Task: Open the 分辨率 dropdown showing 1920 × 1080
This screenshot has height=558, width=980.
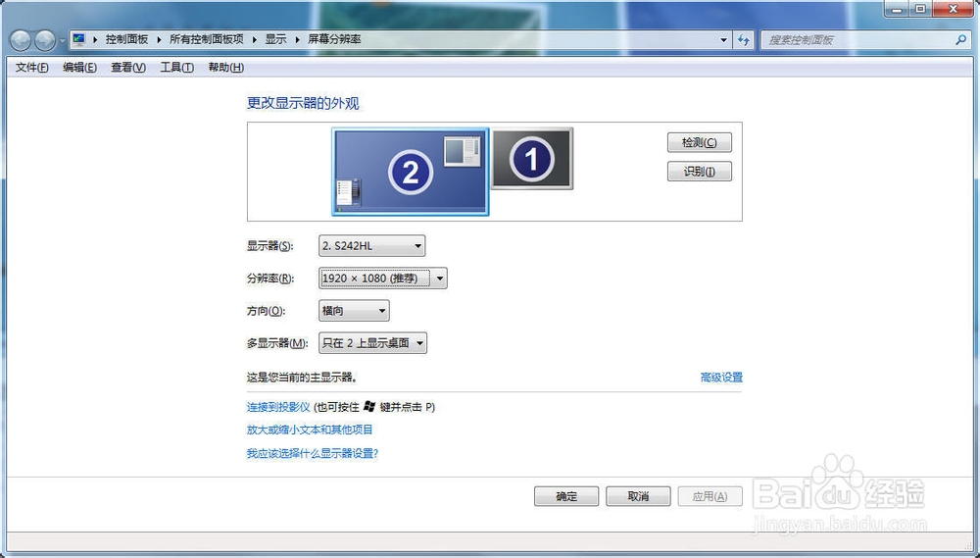Action: coord(382,279)
